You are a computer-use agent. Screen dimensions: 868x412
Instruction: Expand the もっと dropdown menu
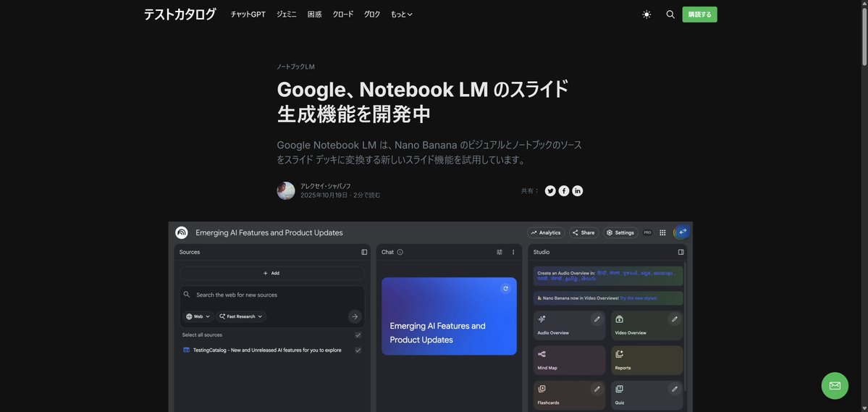(x=401, y=14)
